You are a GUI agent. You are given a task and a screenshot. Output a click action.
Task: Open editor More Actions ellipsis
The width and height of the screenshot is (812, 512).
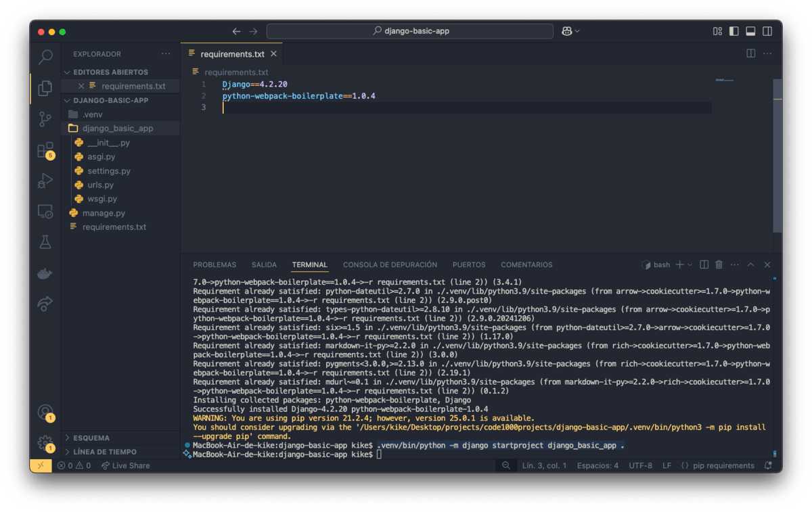click(x=767, y=53)
